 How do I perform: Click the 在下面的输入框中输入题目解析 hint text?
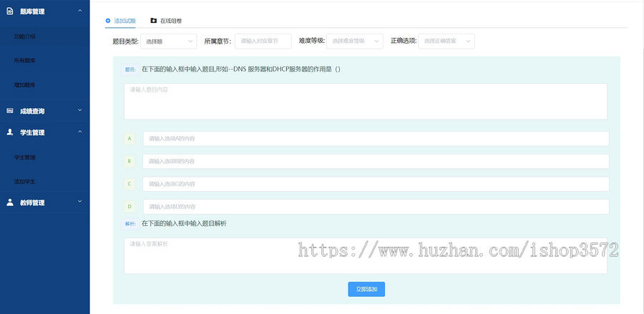click(x=184, y=224)
